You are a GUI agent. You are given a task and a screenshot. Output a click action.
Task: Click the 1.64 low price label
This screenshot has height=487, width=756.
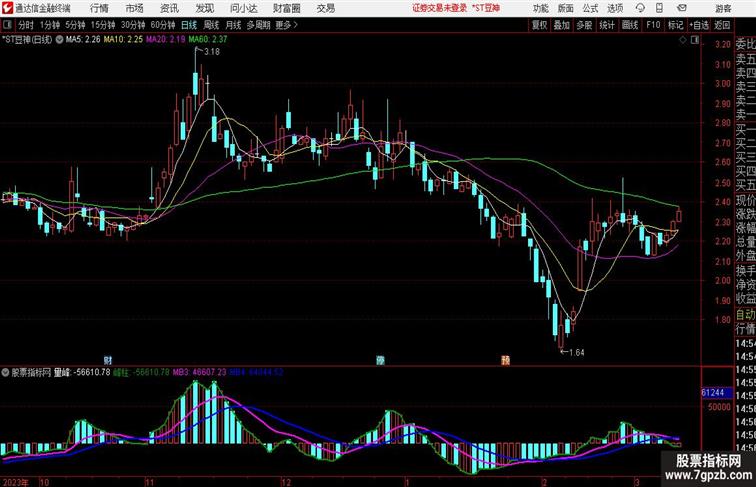coord(577,352)
